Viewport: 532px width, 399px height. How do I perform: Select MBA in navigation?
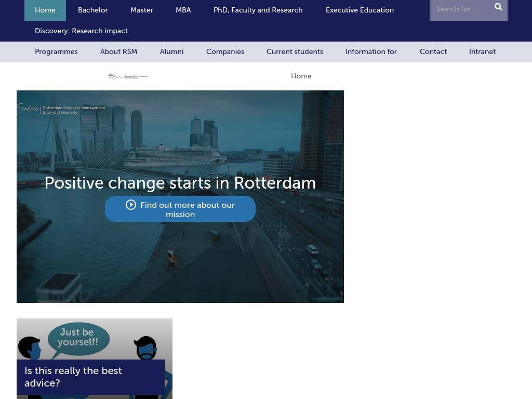pos(183,10)
